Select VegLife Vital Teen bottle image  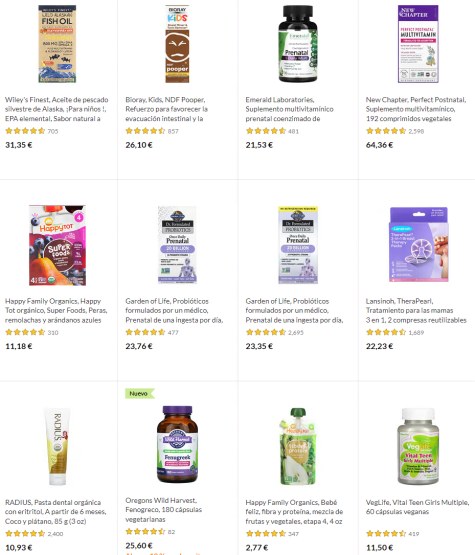(418, 446)
